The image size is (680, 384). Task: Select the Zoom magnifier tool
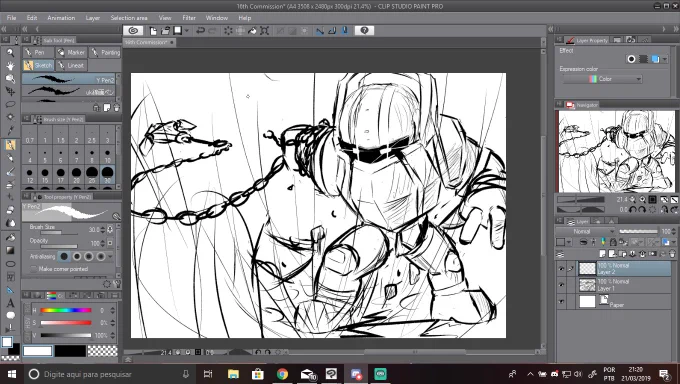click(10, 53)
